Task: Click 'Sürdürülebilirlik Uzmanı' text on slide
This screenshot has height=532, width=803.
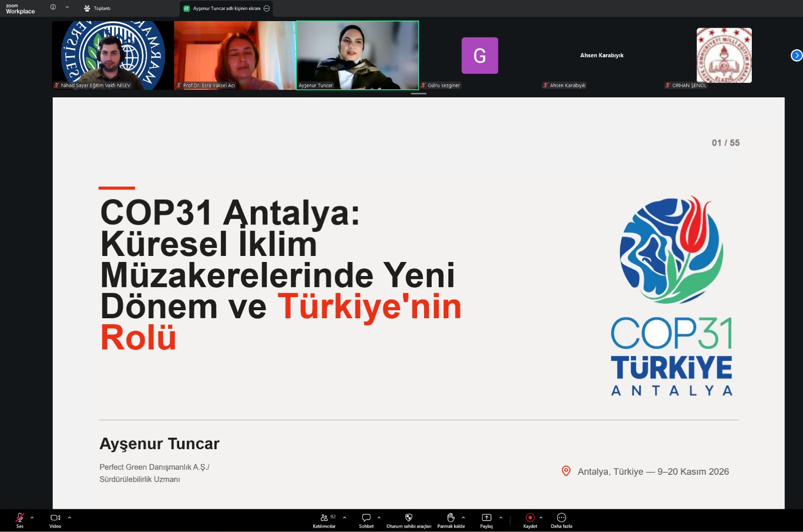Action: 140,479
